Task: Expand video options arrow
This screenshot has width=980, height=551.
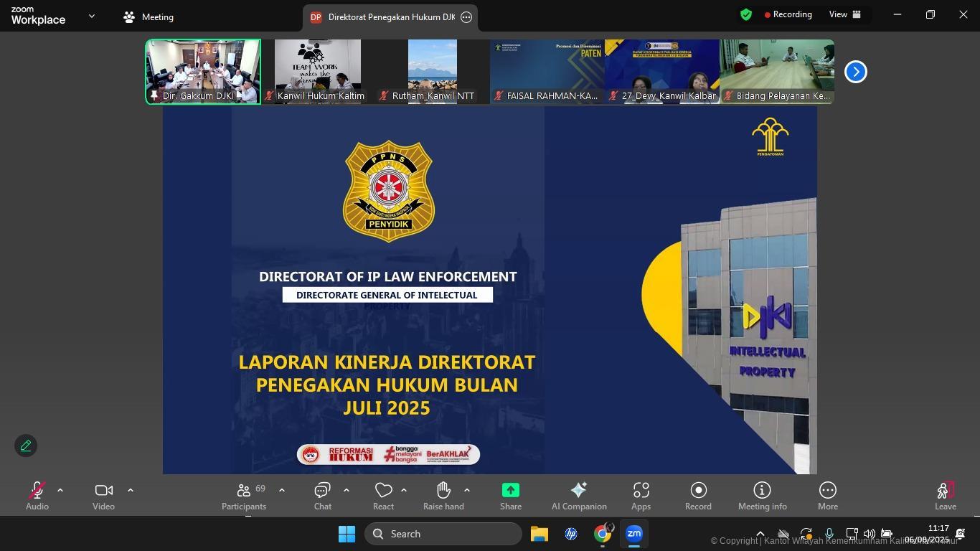Action: 131,490
